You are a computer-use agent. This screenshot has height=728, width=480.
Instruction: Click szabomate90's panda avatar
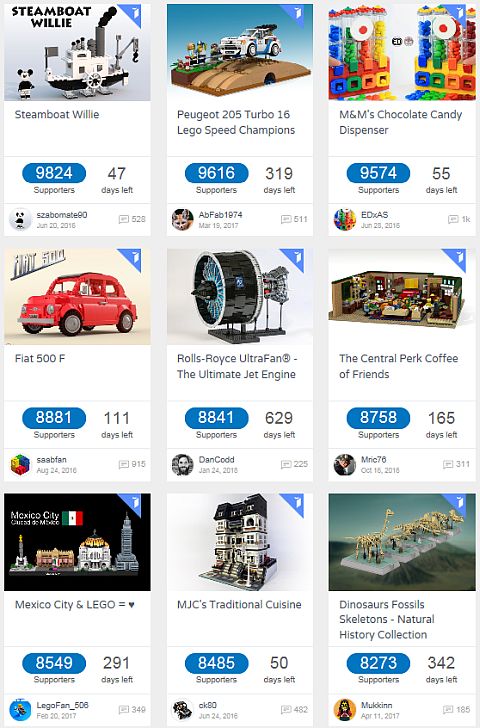click(x=20, y=219)
